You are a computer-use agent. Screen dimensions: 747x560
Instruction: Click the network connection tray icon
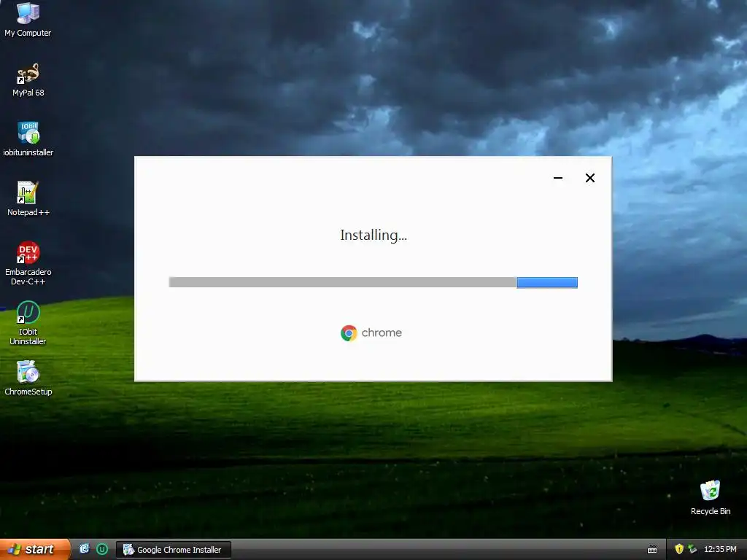692,549
